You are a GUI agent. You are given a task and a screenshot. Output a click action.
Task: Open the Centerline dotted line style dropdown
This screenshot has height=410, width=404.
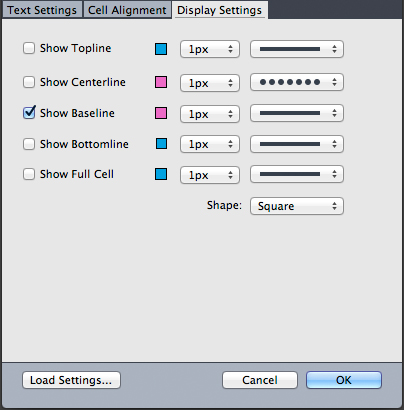(x=297, y=82)
